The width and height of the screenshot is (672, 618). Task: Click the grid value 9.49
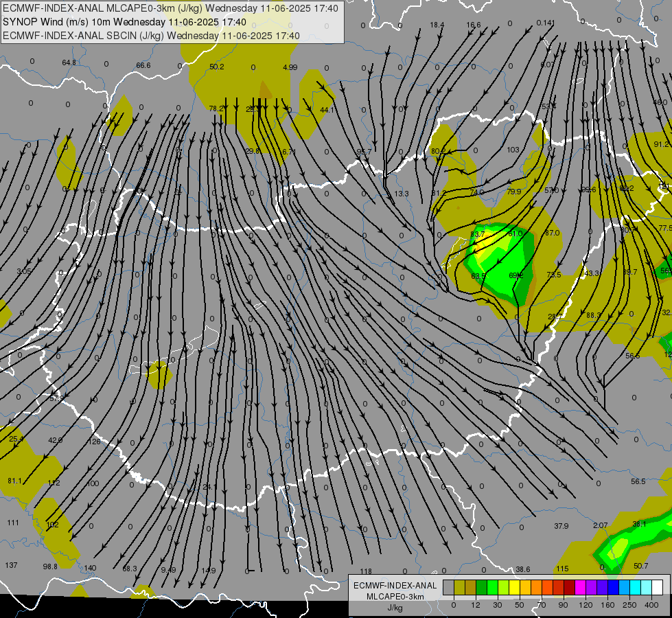pos(168,570)
